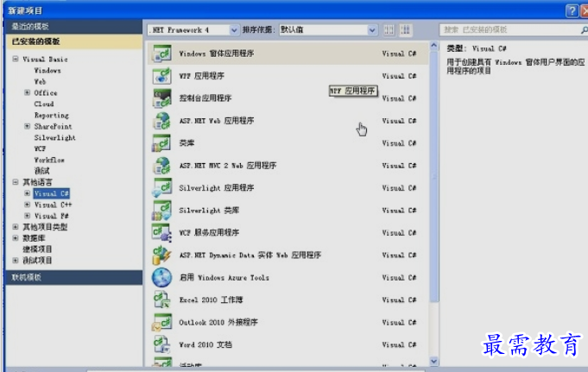Select the '类库' template text
This screenshot has height=372, width=588.
coord(187,143)
